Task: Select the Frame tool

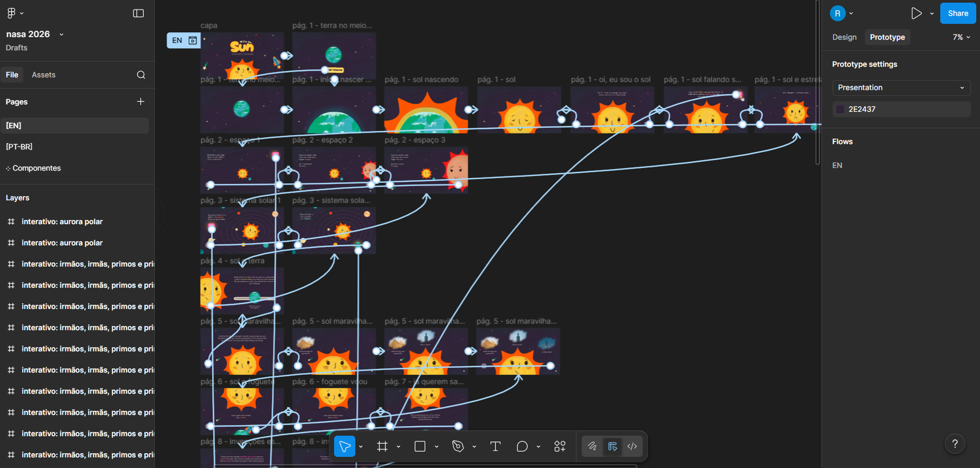Action: (x=382, y=446)
